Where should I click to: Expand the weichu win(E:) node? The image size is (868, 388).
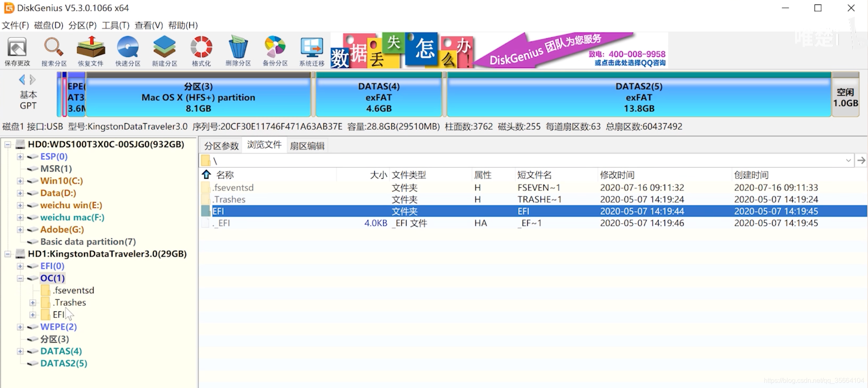pyautogui.click(x=20, y=205)
